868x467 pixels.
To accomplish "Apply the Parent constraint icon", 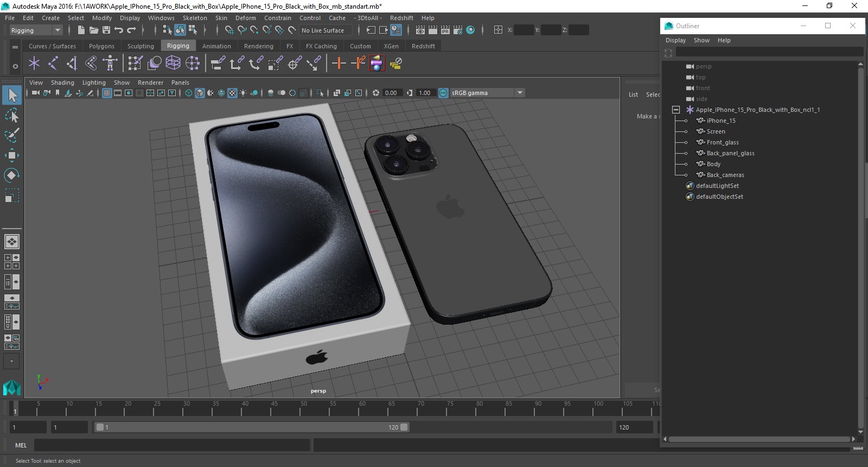I will click(x=218, y=64).
